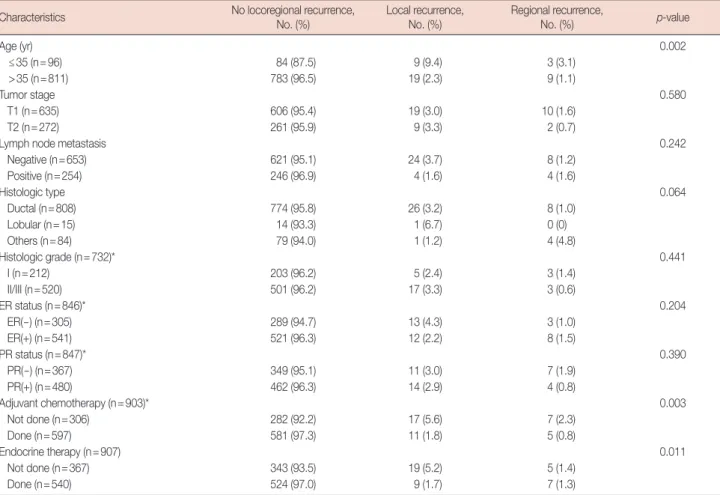Click the p-value '0.002' for Age

pos(673,46)
